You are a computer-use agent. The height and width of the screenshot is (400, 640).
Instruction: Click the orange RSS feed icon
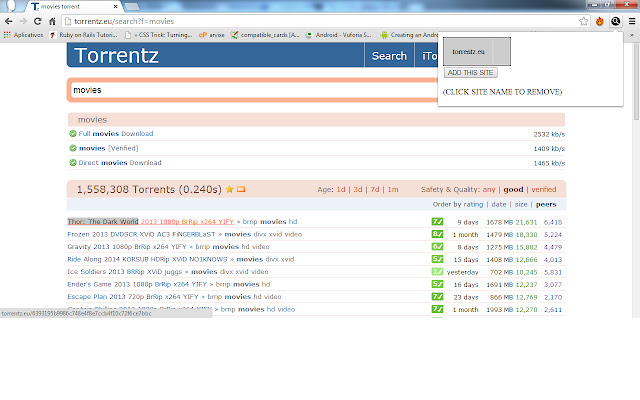tap(241, 189)
